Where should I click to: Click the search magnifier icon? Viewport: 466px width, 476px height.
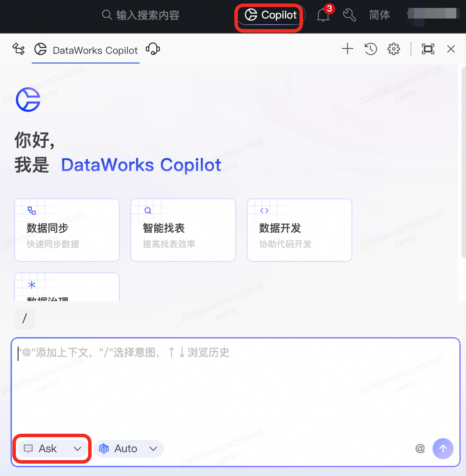[x=107, y=15]
